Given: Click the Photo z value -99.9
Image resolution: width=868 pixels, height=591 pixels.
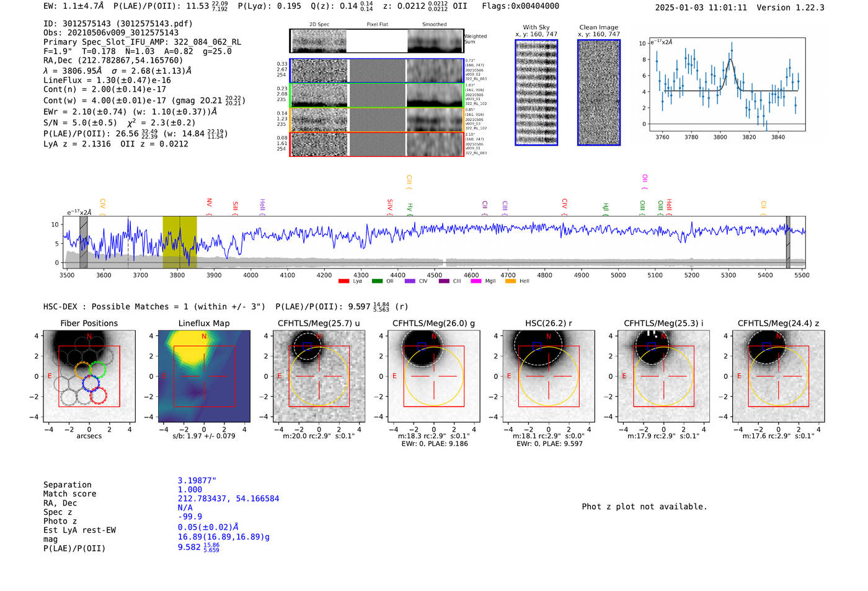Looking at the screenshot, I should pos(190,517).
